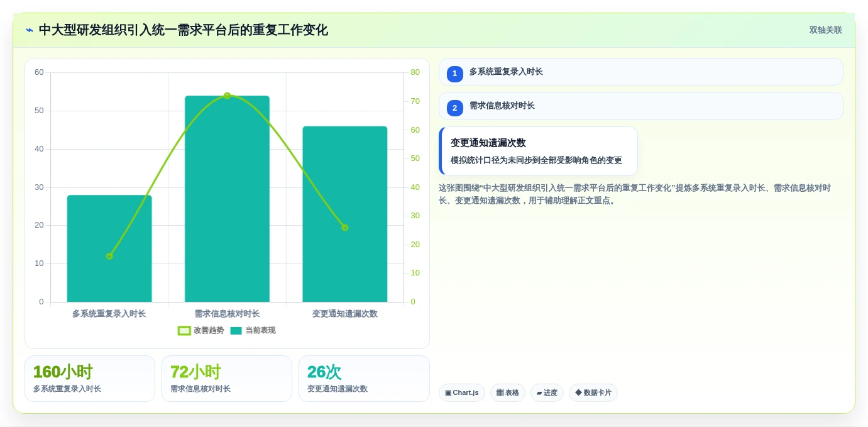This screenshot has height=427, width=868.
Task: Click the line peak point above 需求信息核对时长
Action: point(228,96)
